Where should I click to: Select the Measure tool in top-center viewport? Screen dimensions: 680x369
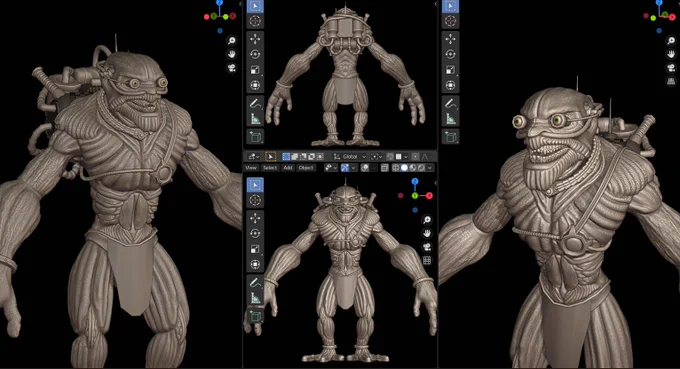[255, 119]
